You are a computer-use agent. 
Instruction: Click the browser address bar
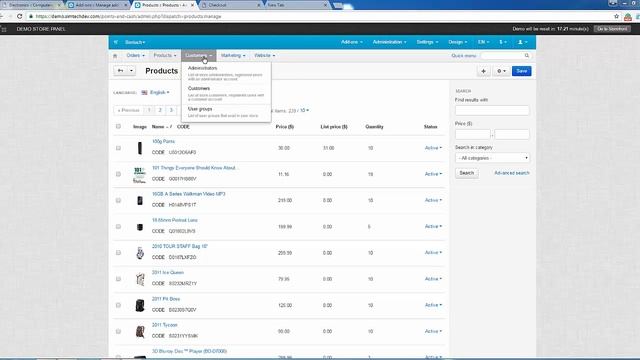point(318,16)
